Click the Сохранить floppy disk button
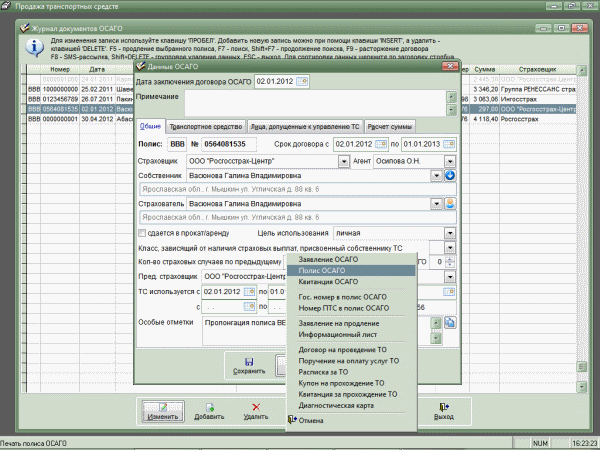This screenshot has height=450, width=600. [x=249, y=366]
